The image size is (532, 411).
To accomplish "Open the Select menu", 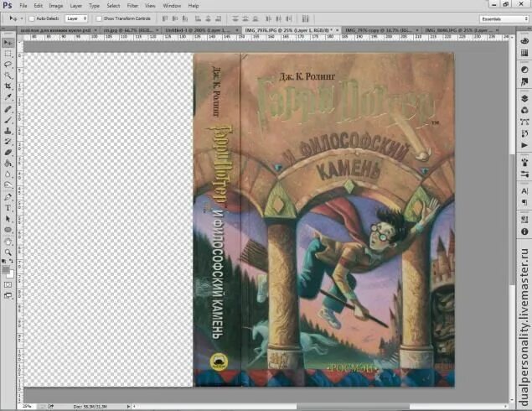I will tap(113, 6).
